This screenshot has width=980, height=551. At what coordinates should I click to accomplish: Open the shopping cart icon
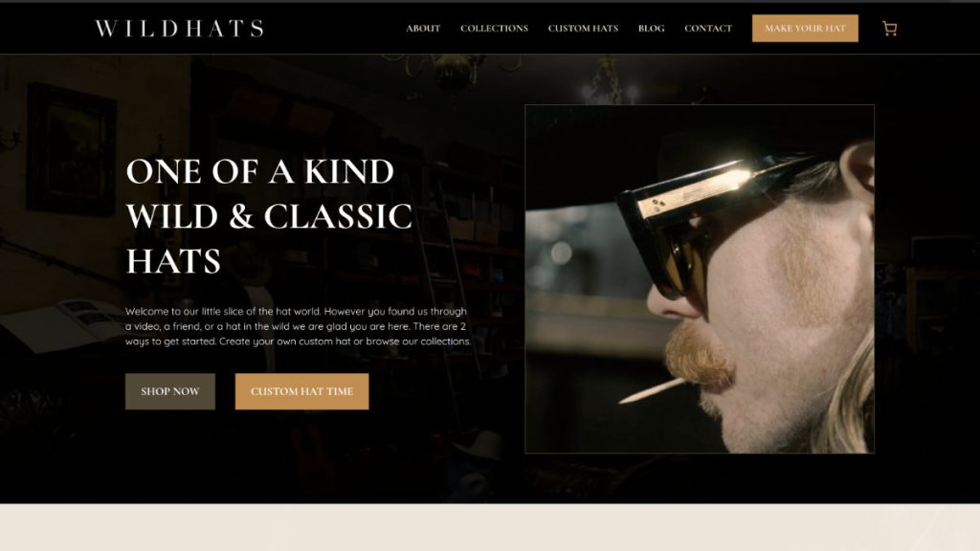(x=889, y=28)
